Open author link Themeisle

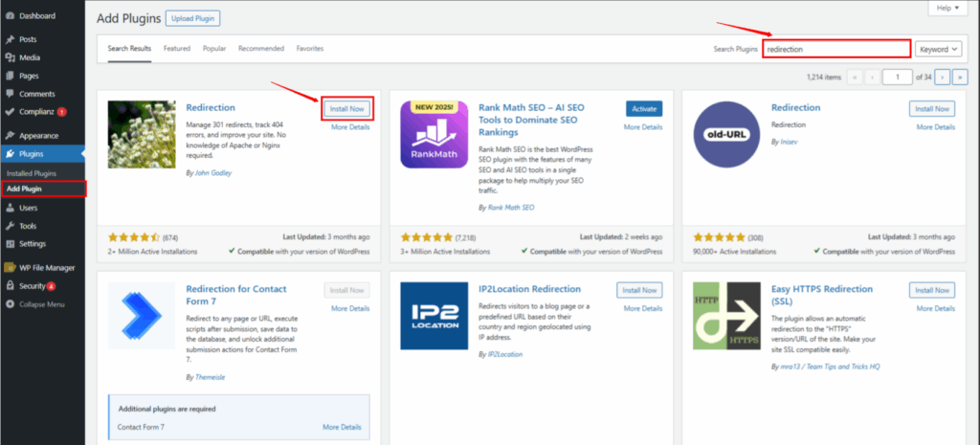click(x=210, y=378)
